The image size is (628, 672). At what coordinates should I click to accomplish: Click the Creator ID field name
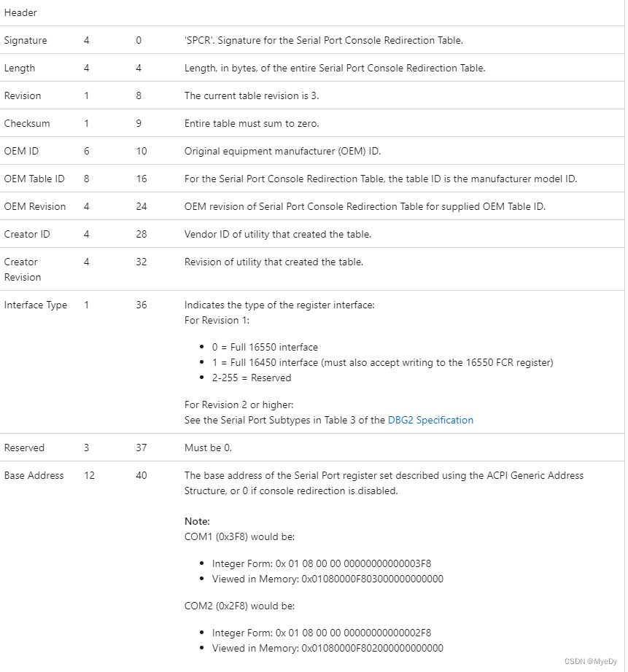pos(26,234)
